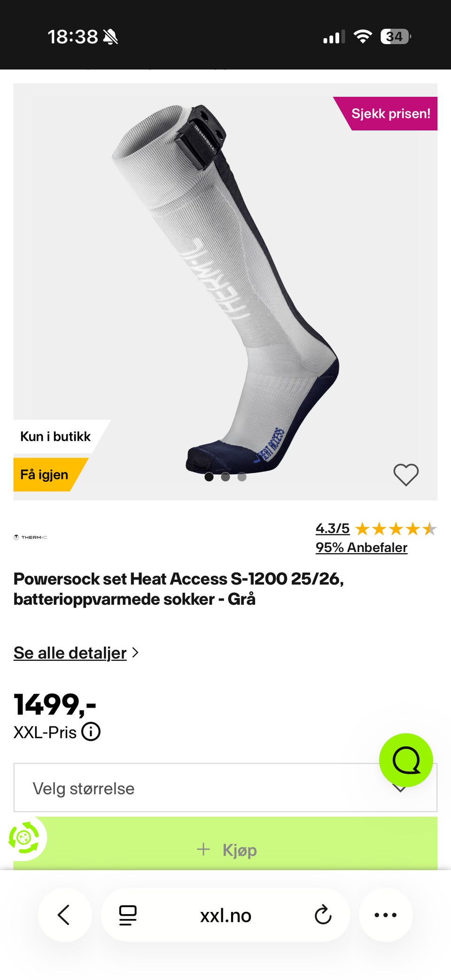Open the 95% Anbefaler link
This screenshot has width=451, height=980.
361,548
